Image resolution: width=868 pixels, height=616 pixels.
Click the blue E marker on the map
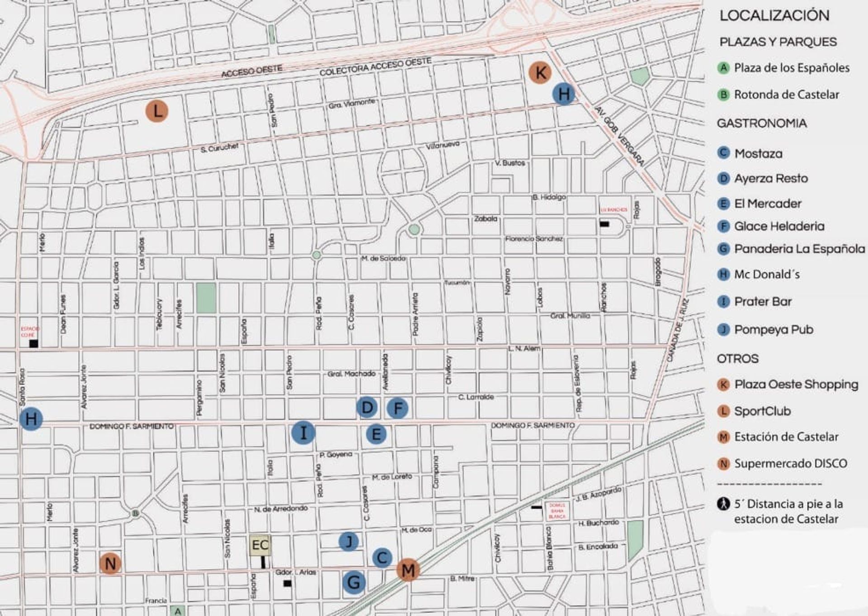coord(376,434)
